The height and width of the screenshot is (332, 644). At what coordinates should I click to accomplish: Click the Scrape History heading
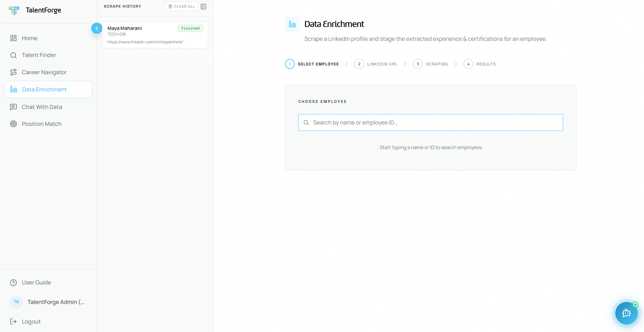tap(122, 6)
